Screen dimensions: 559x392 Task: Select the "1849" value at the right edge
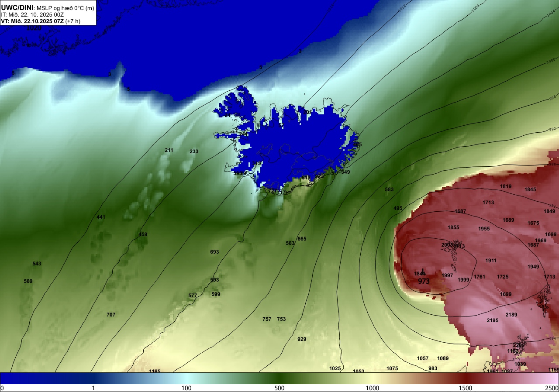(x=549, y=211)
